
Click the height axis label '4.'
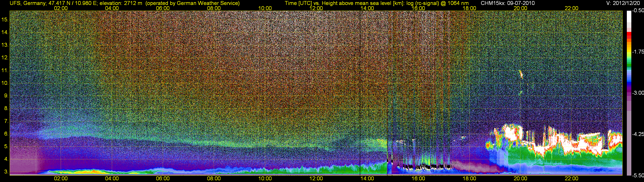coord(6,159)
